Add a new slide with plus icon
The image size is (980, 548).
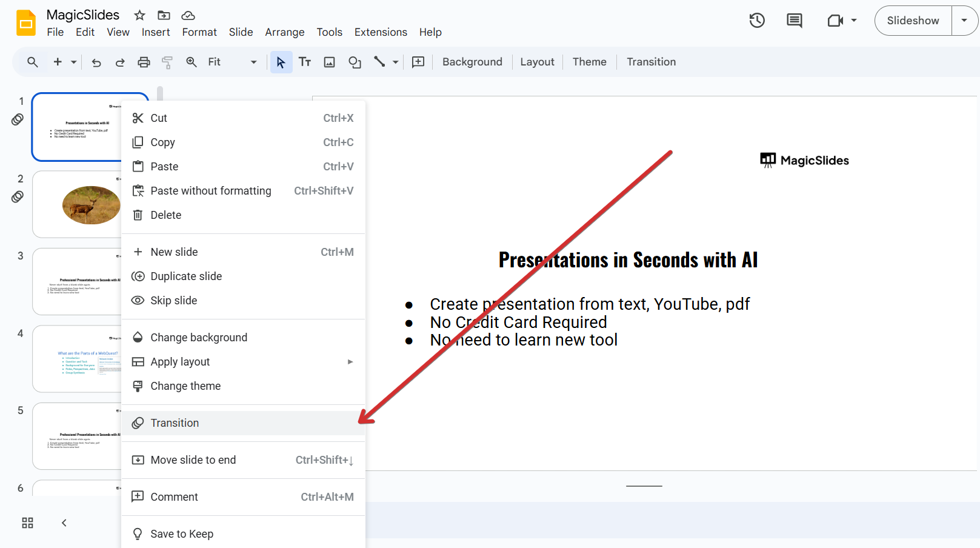click(58, 62)
